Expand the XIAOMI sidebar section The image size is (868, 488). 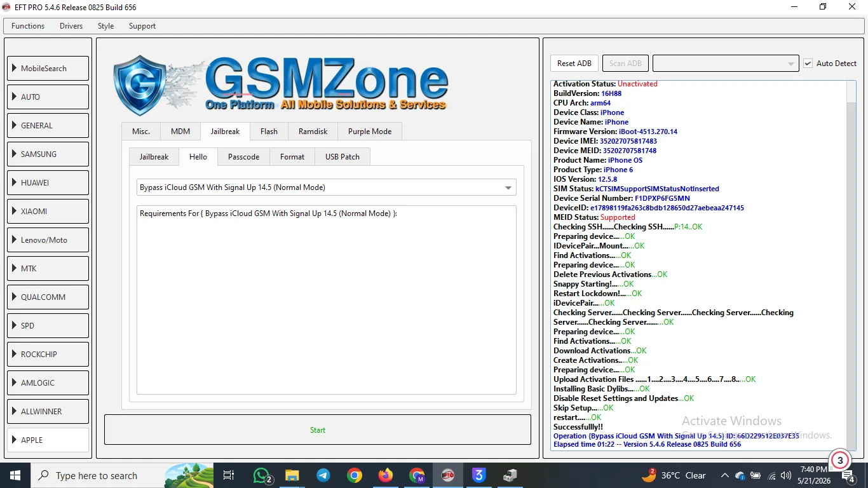(x=48, y=212)
